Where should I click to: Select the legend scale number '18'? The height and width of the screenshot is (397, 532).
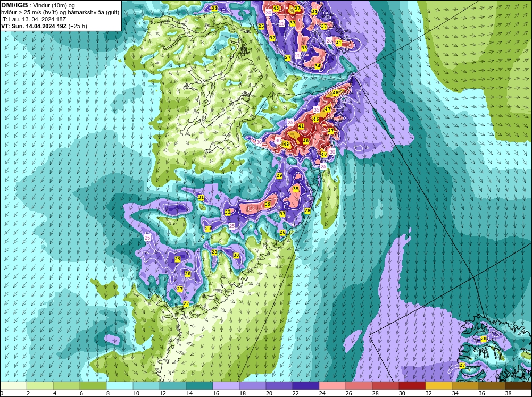(x=243, y=393)
